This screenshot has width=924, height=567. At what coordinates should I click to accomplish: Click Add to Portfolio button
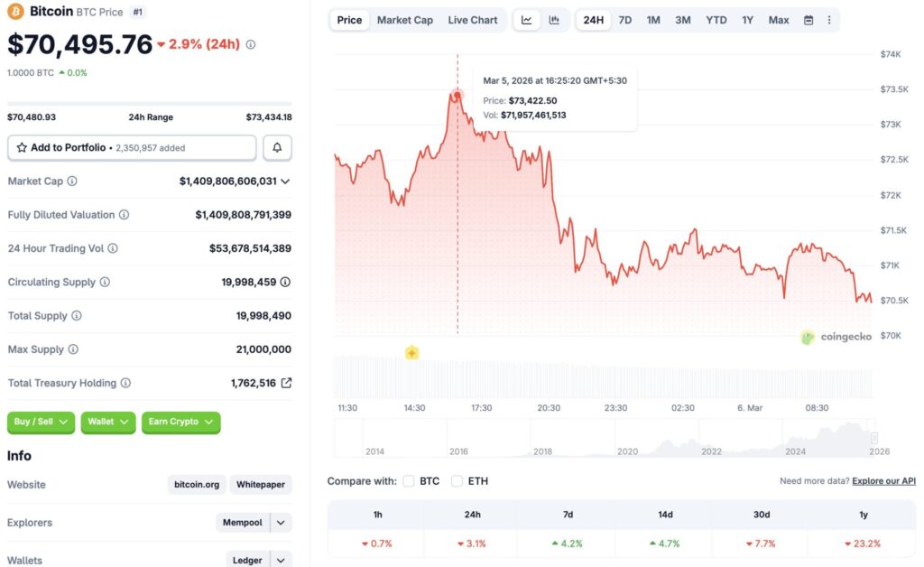(132, 147)
